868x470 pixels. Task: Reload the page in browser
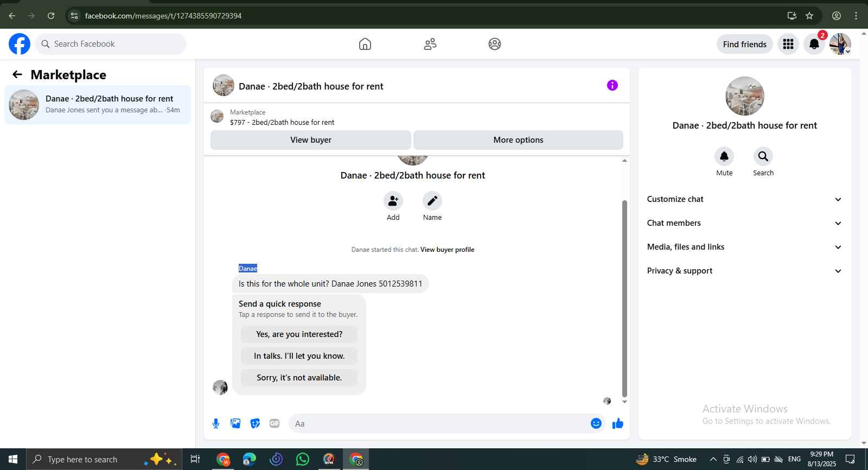tap(51, 16)
